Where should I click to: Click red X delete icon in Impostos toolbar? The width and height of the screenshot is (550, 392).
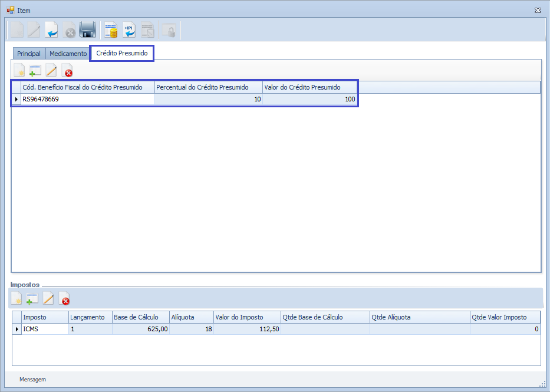(x=65, y=299)
